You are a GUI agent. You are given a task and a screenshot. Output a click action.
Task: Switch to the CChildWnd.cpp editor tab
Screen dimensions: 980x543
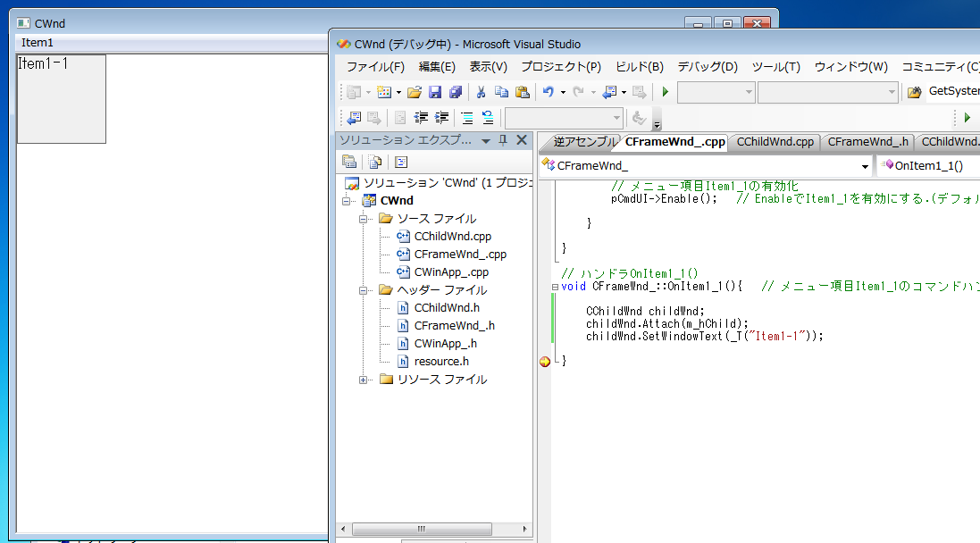[x=775, y=142]
